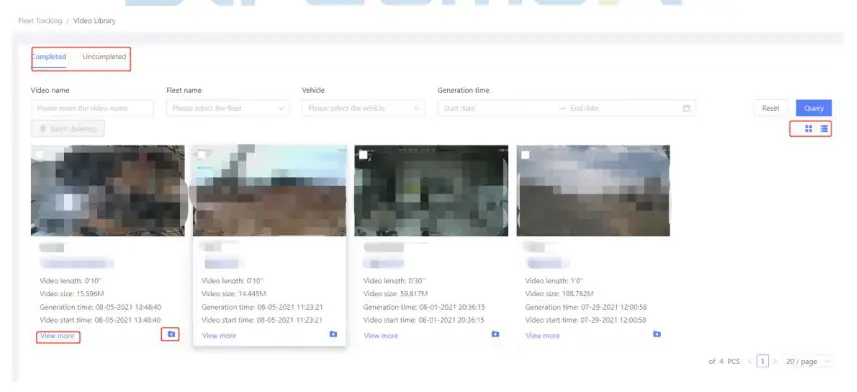857x392 pixels.
Task: View more for 13:48:40 video
Action: (x=57, y=336)
